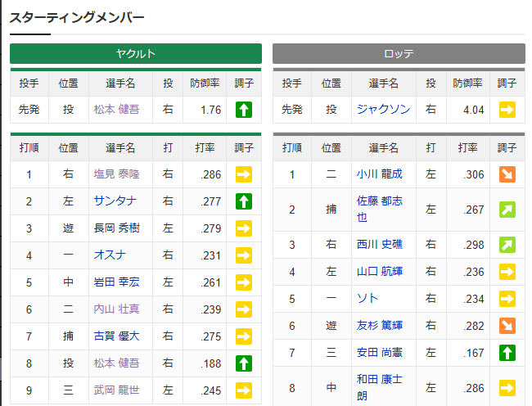This screenshot has width=532, height=406.
Task: Open 武岡 龍世 player link
Action: click(x=116, y=390)
